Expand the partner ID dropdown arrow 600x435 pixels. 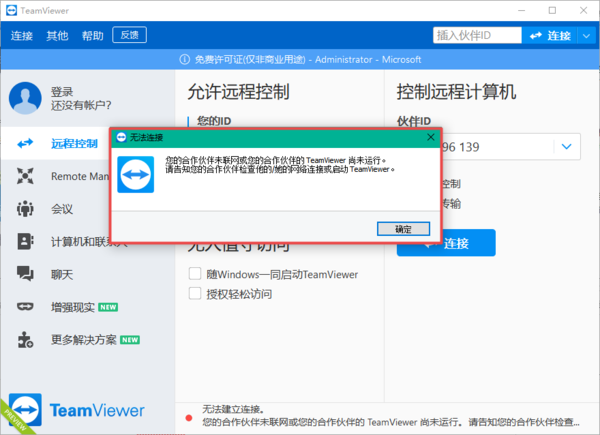(566, 148)
